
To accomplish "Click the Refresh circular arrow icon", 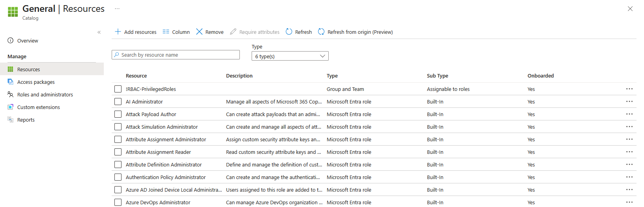I will 289,31.
